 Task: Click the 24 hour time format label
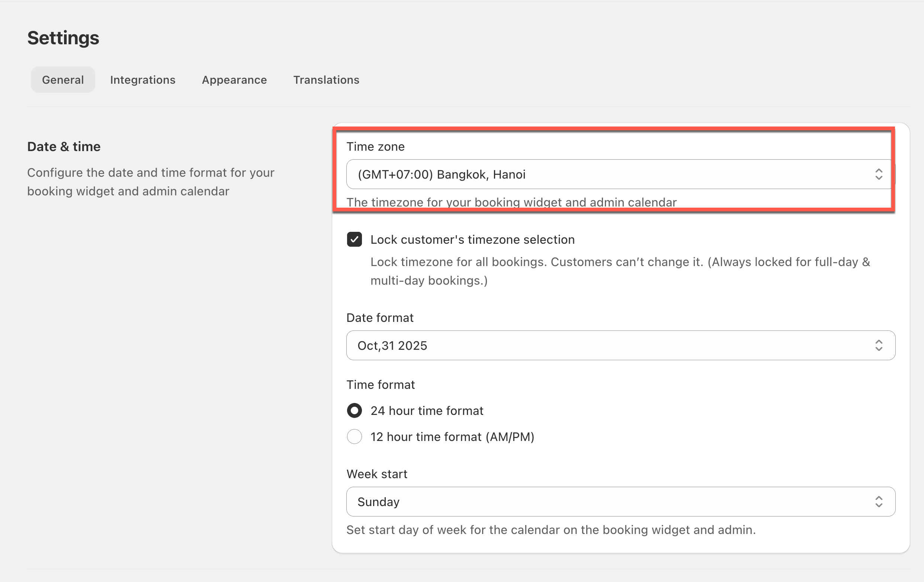tap(427, 411)
